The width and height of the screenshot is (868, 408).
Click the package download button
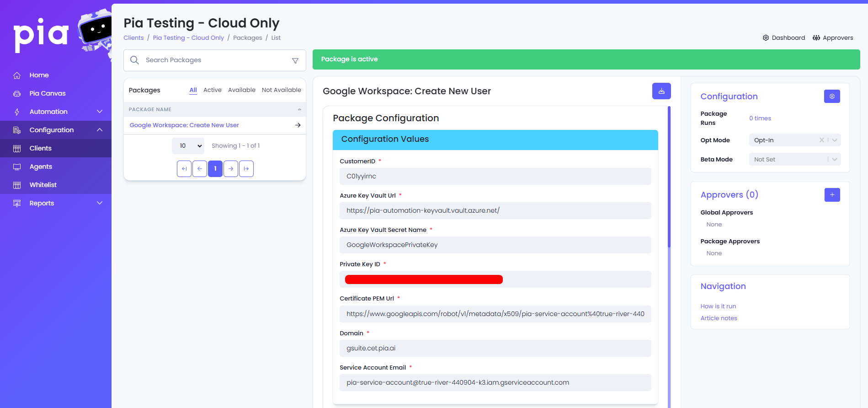tap(661, 91)
